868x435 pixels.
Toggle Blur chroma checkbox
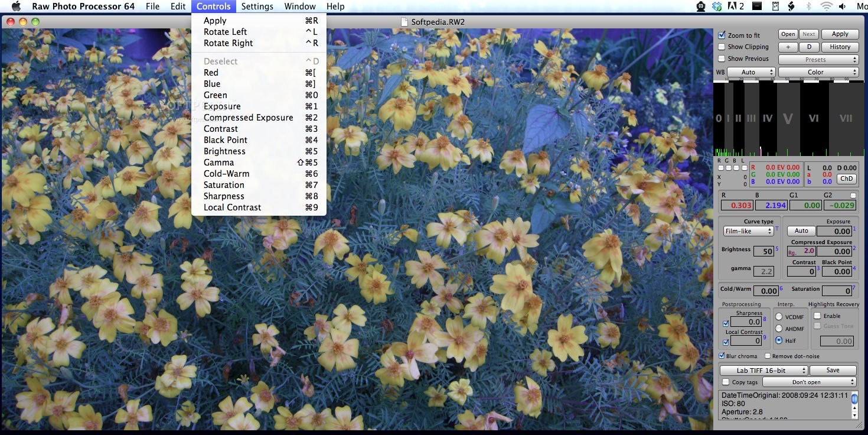coord(722,356)
